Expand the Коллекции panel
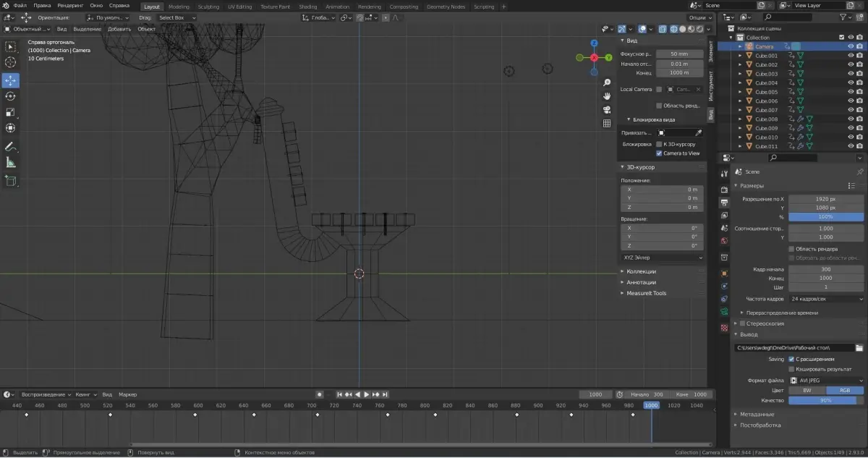The height and width of the screenshot is (458, 868). pos(623,271)
